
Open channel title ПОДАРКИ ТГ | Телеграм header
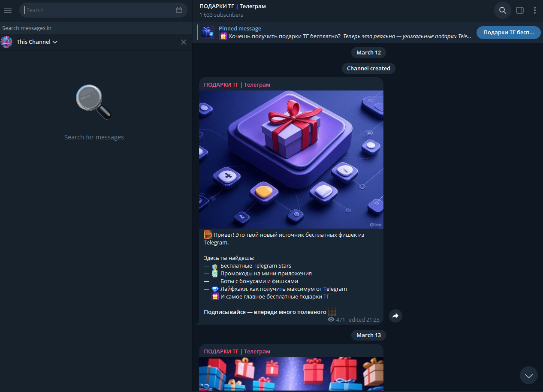pyautogui.click(x=232, y=6)
